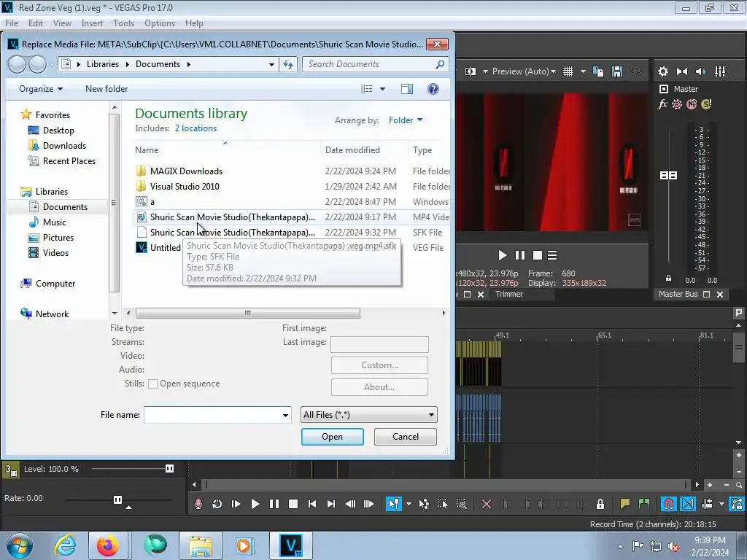Viewport: 747px width, 560px height.
Task: Open the 2 locations link
Action: (196, 128)
